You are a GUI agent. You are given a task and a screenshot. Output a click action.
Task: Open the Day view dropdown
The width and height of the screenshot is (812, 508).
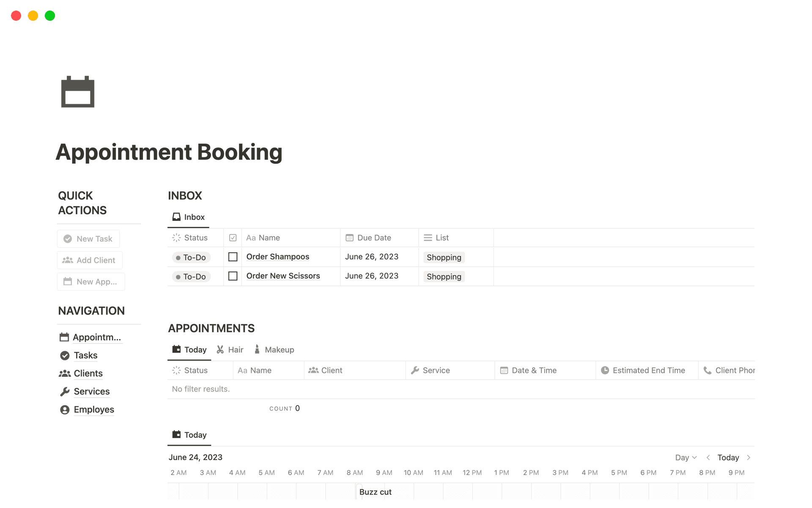click(x=686, y=458)
